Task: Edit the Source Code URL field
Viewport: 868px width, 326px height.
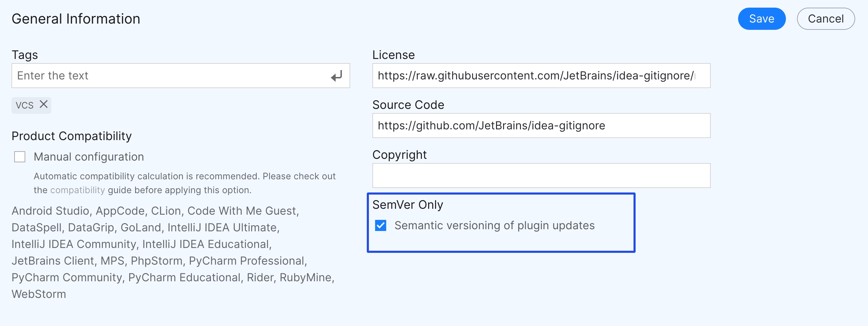Action: click(541, 126)
